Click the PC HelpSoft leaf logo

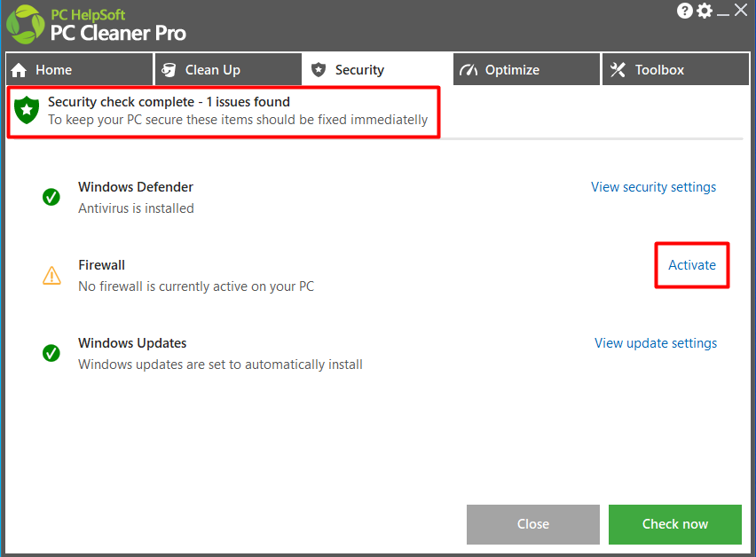click(x=25, y=25)
